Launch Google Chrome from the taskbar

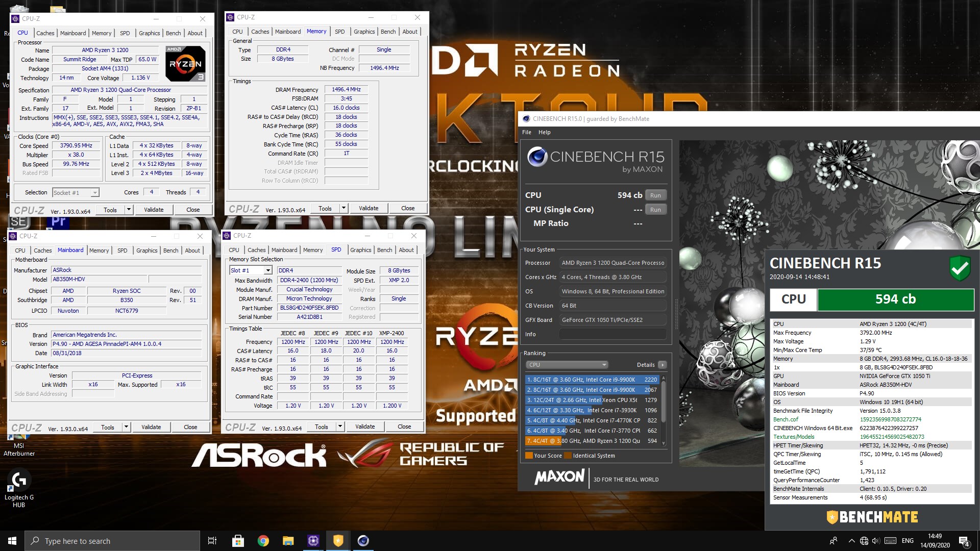(263, 541)
